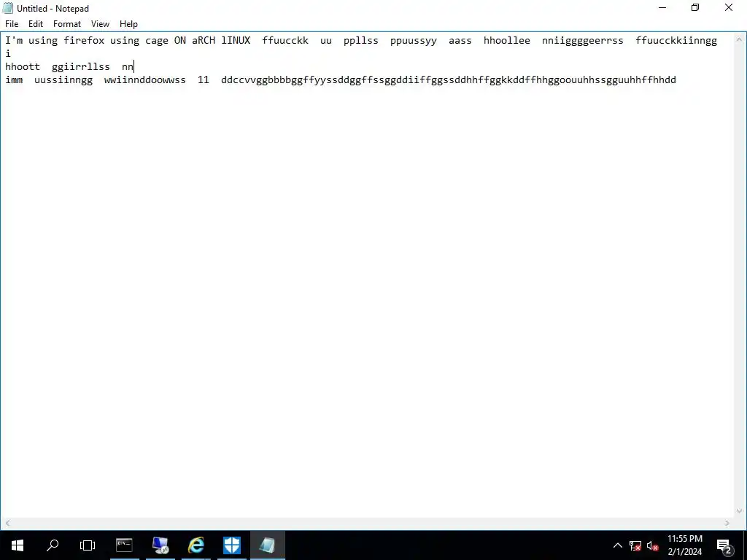Image resolution: width=747 pixels, height=560 pixels.
Task: Click the word "firefox" in text
Action: [x=84, y=41]
